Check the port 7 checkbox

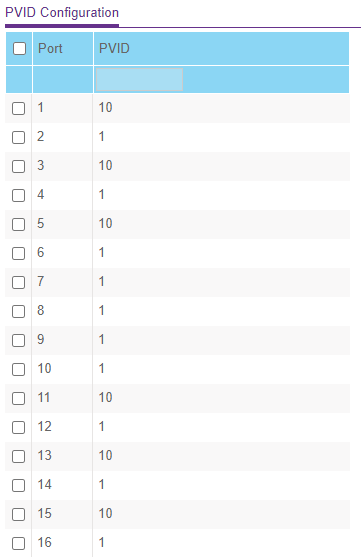click(18, 282)
